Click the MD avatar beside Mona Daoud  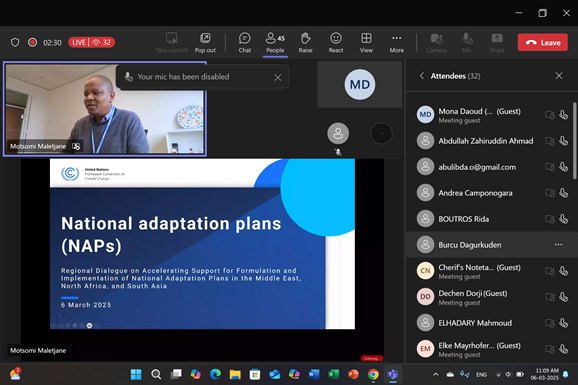point(425,115)
